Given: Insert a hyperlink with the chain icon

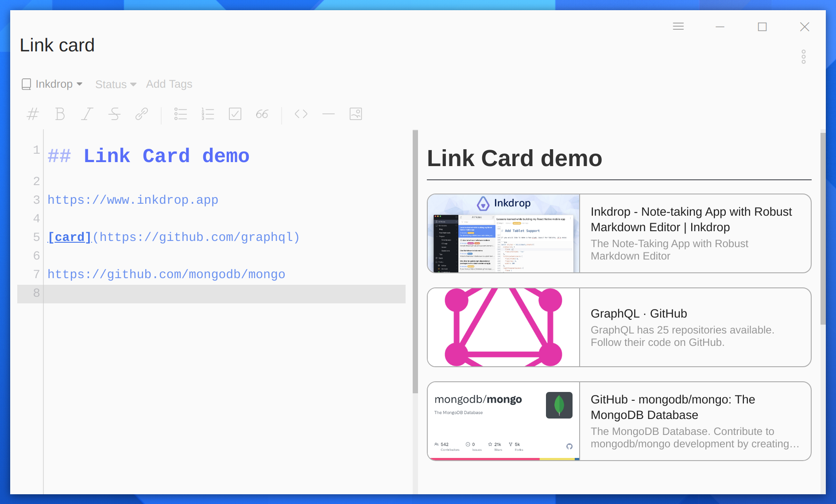Looking at the screenshot, I should pos(142,114).
